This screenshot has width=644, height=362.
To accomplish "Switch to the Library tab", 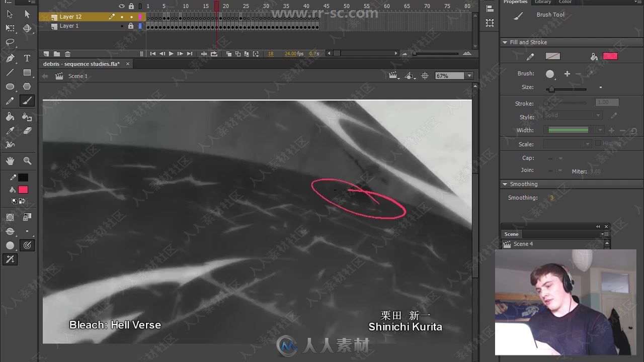I will (543, 2).
